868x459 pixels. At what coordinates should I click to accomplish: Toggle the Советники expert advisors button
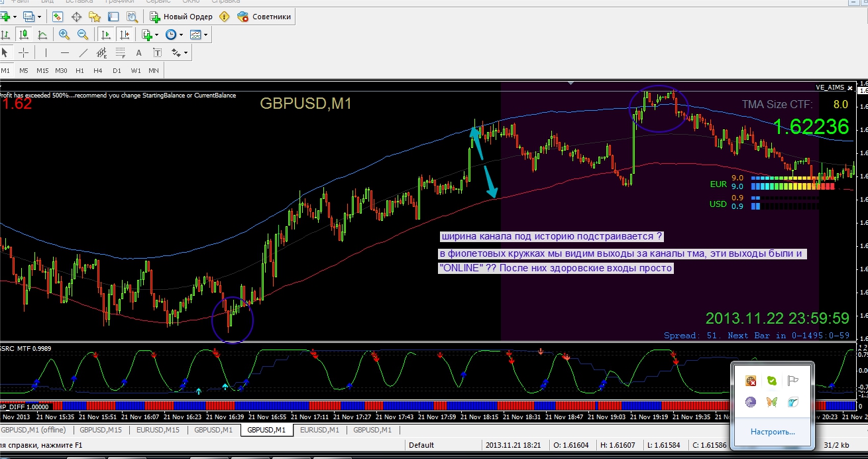click(264, 16)
